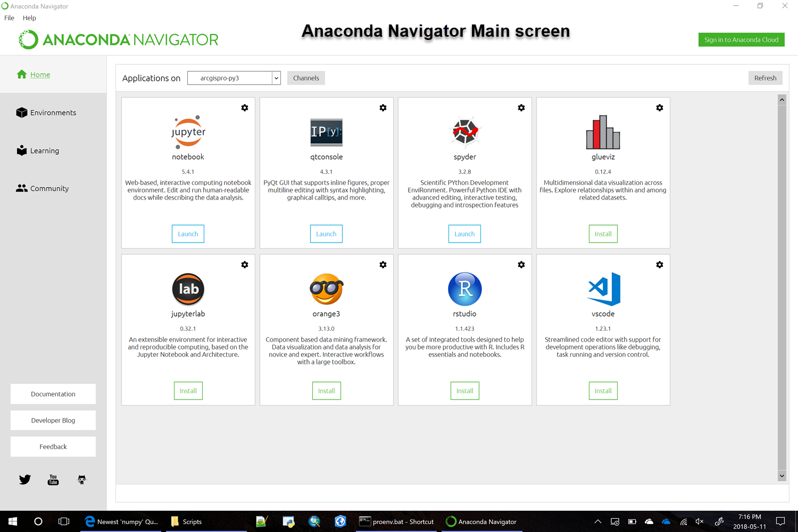Refresh the applications list
The height and width of the screenshot is (532, 798).
[765, 78]
